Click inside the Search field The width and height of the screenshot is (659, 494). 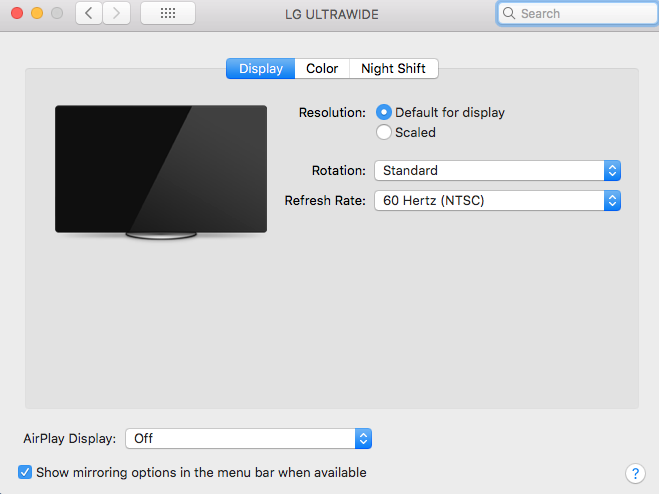pyautogui.click(x=578, y=13)
